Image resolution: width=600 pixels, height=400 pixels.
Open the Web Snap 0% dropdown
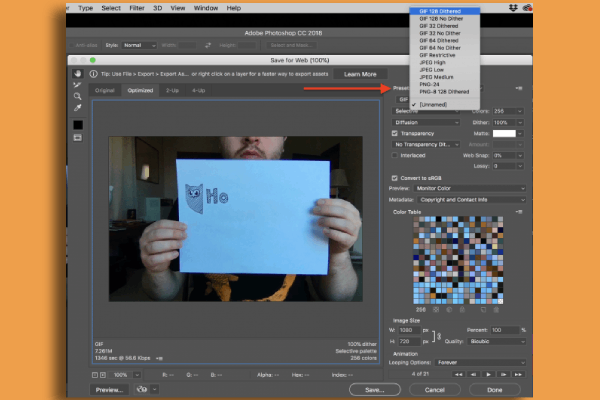tap(508, 155)
